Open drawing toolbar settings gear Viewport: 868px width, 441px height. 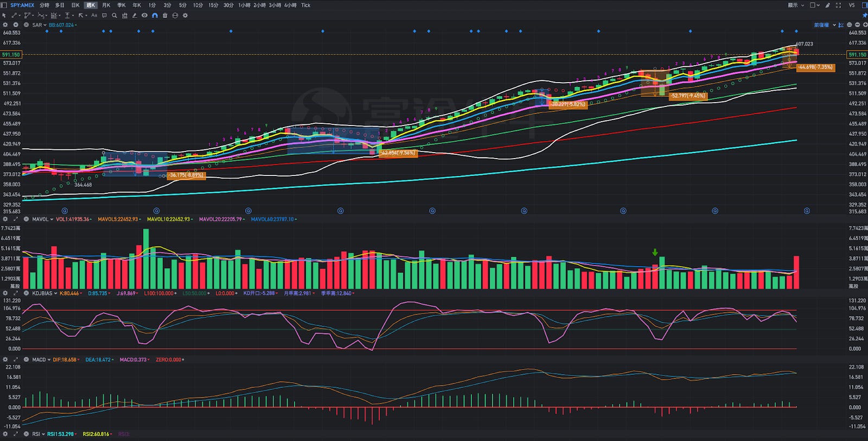[185, 15]
